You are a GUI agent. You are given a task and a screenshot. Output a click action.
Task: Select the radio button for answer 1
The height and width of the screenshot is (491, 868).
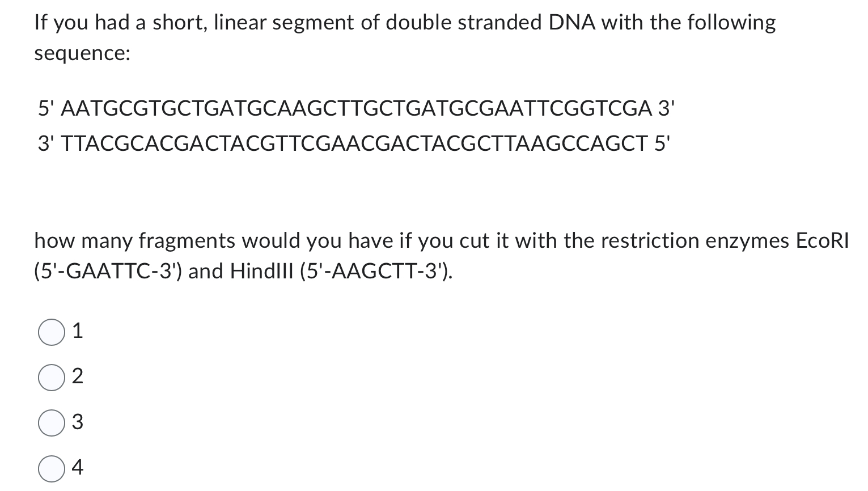coord(51,332)
